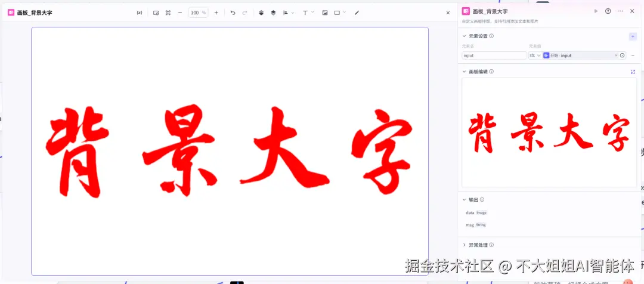644x284 pixels.
Task: Click the 开始 · input reference value
Action: [578, 55]
